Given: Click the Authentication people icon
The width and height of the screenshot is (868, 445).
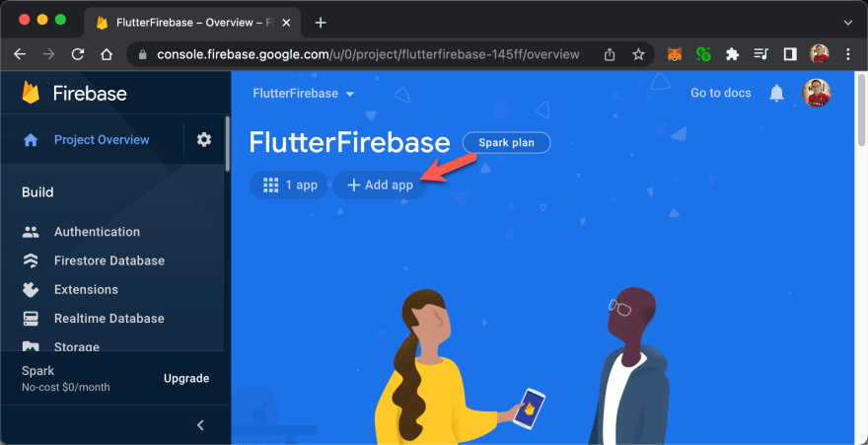Looking at the screenshot, I should pyautogui.click(x=31, y=232).
